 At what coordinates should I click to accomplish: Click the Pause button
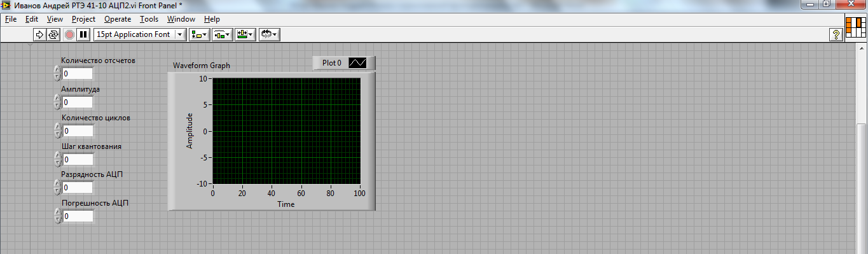pyautogui.click(x=83, y=34)
